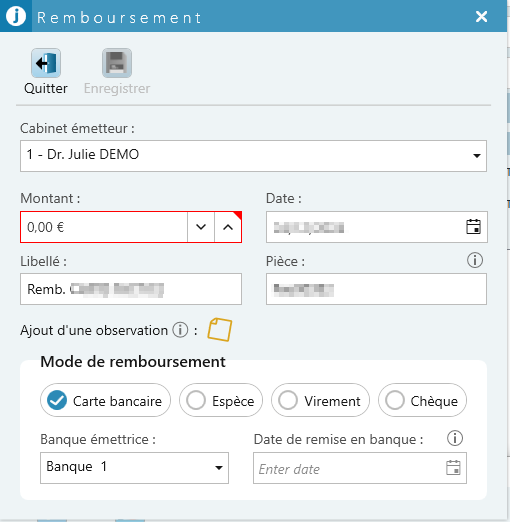Open calendar for remise en banque date
This screenshot has height=522, width=510.
click(x=453, y=468)
